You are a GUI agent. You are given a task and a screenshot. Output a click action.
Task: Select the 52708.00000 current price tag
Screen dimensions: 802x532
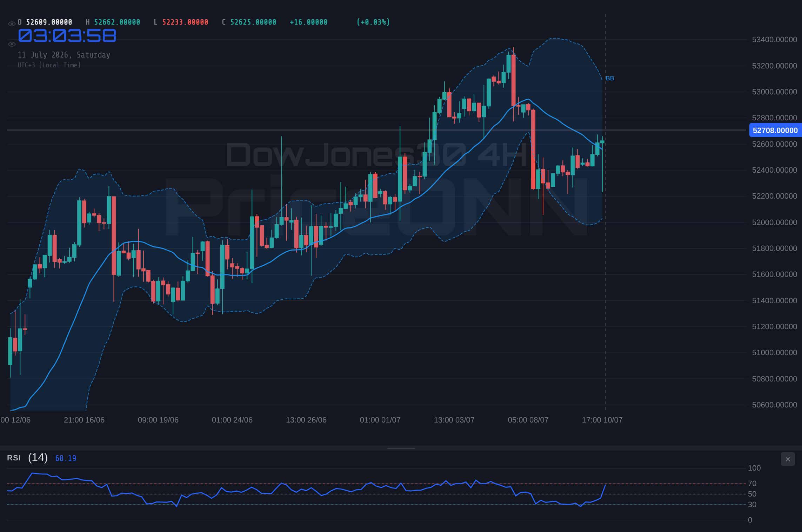point(775,130)
